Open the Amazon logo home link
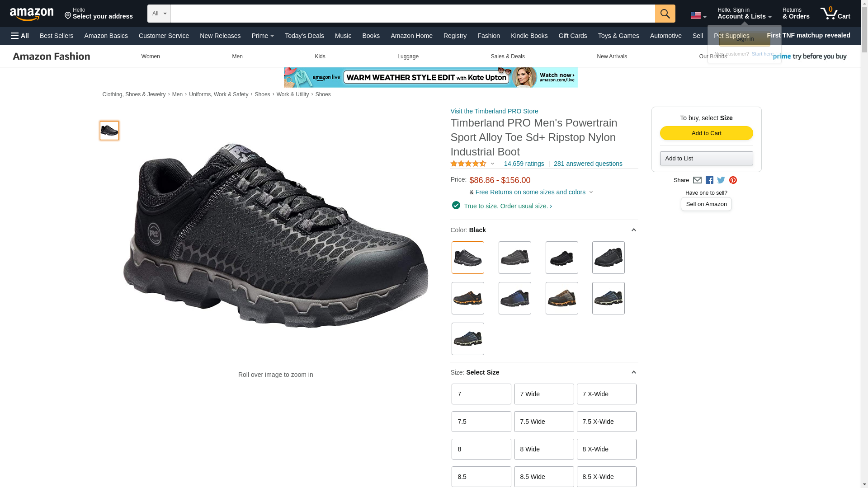 pyautogui.click(x=32, y=14)
